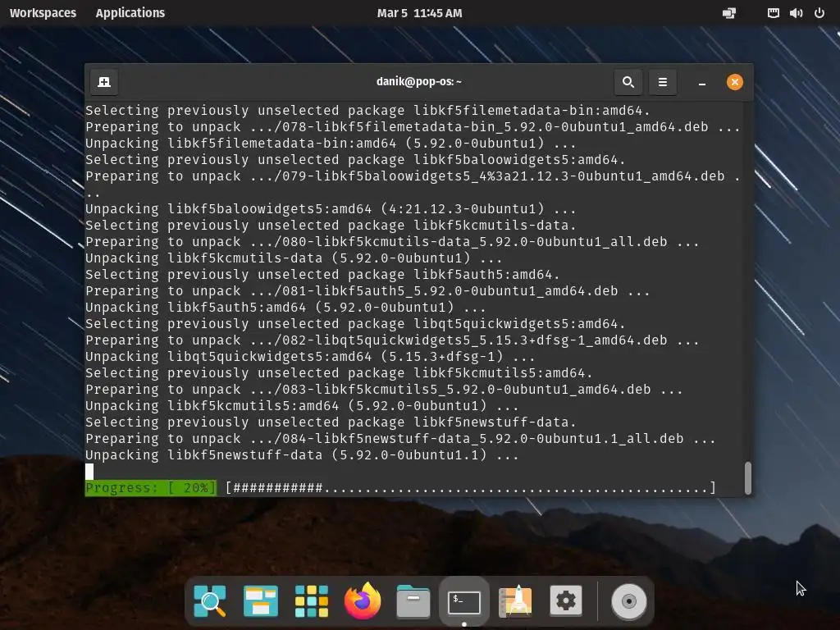The height and width of the screenshot is (630, 840).
Task: Open the Applications menu
Action: [x=130, y=13]
